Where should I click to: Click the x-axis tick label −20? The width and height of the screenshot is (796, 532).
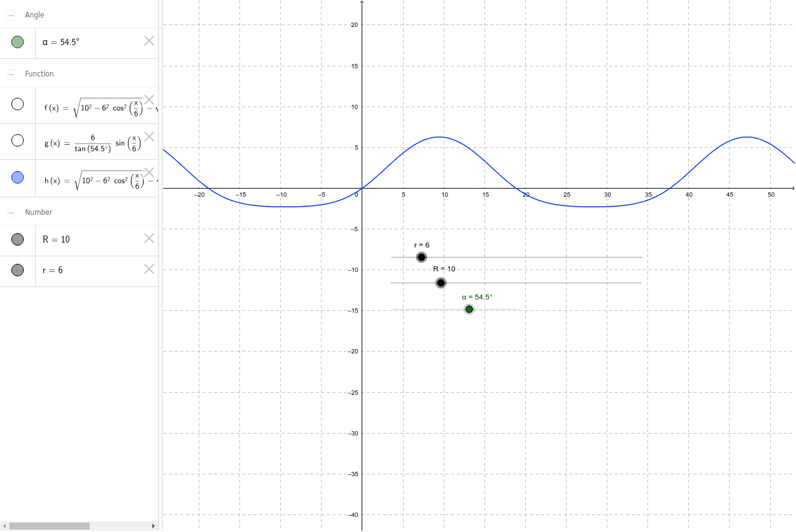(199, 195)
